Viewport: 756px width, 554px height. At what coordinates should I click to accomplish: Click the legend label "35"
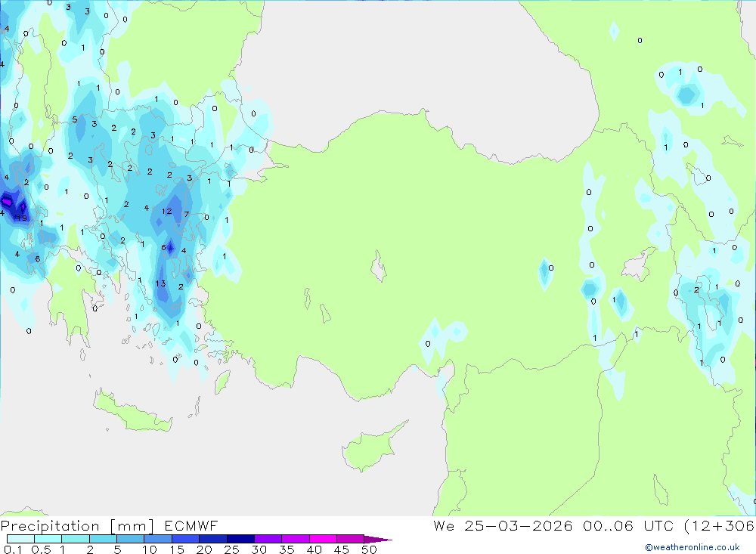287,549
